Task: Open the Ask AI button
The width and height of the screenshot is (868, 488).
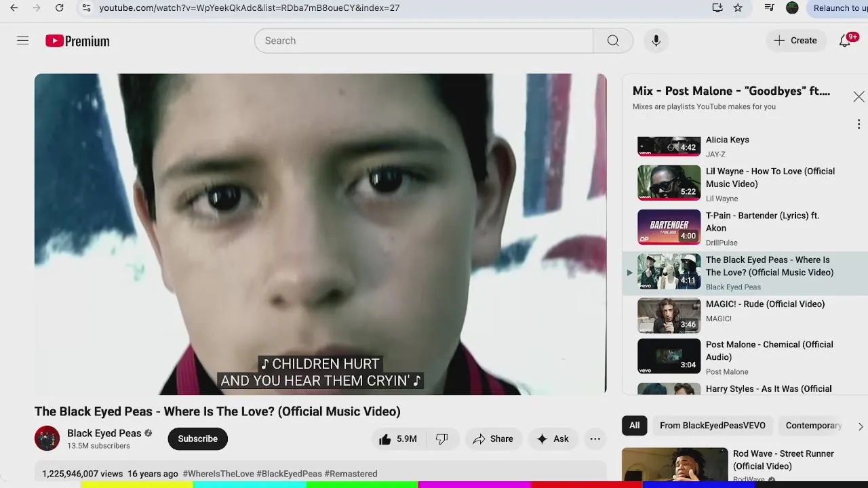Action: click(x=553, y=439)
